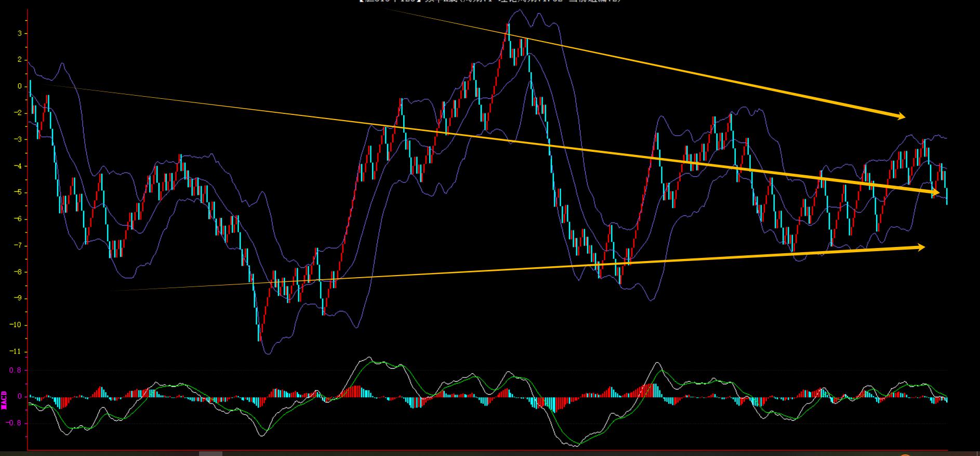
Task: Click the yellow "-5" price axis label
Action: (x=18, y=193)
